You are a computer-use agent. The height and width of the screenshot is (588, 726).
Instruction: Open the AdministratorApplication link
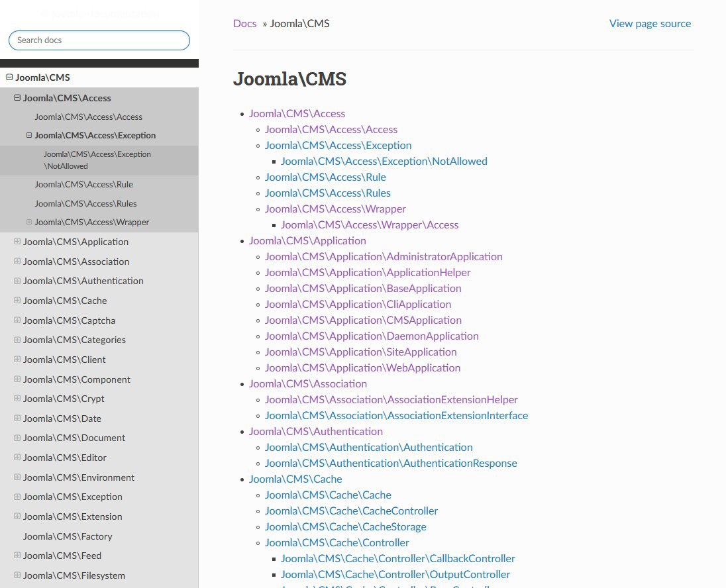384,256
